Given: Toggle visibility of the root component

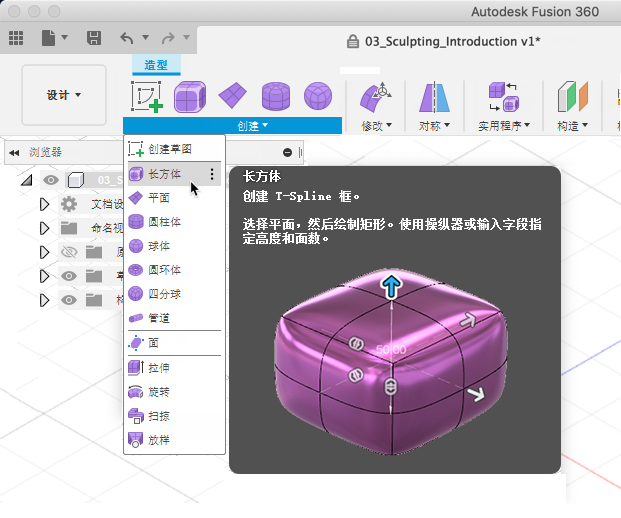Looking at the screenshot, I should (x=51, y=180).
